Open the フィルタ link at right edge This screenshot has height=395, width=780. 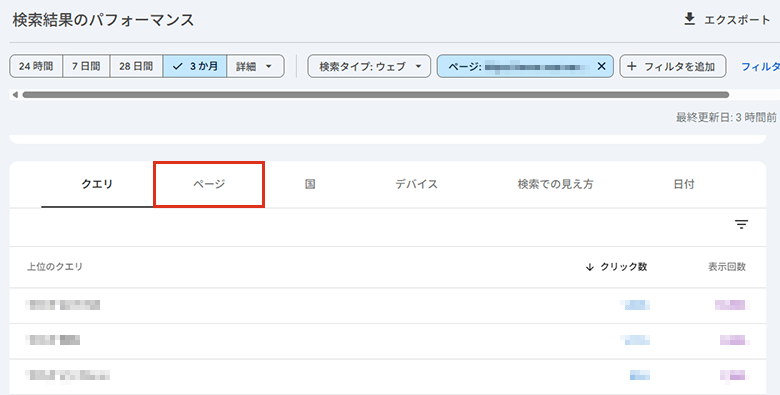pyautogui.click(x=760, y=66)
